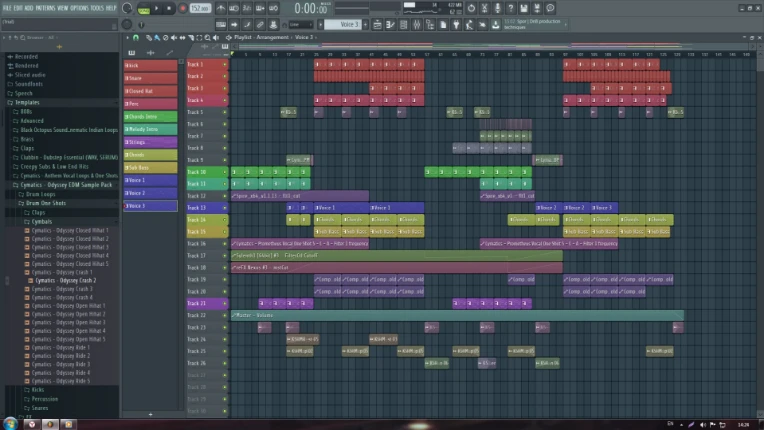This screenshot has width=764, height=430.
Task: Mute Track 24 with its green toggle
Action: pyautogui.click(x=225, y=339)
